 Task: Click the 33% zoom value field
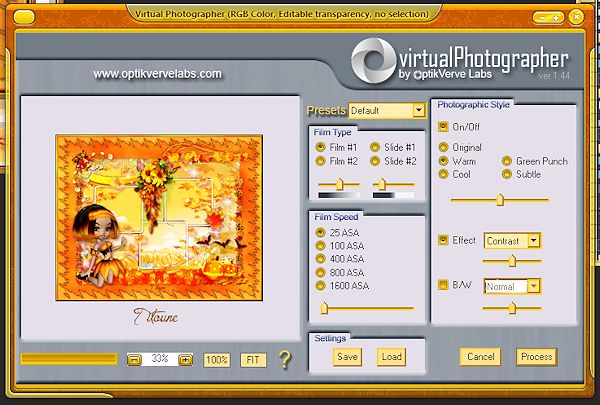click(160, 359)
